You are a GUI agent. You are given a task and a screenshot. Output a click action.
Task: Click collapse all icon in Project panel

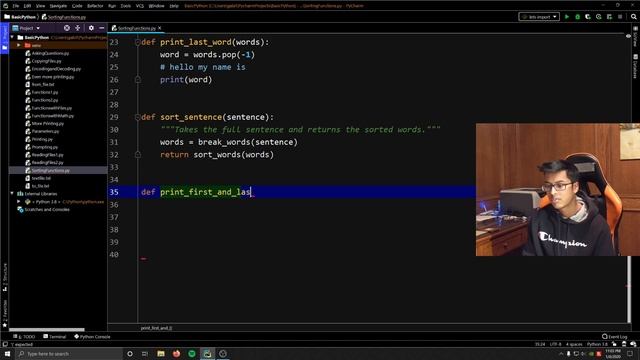coord(78,28)
